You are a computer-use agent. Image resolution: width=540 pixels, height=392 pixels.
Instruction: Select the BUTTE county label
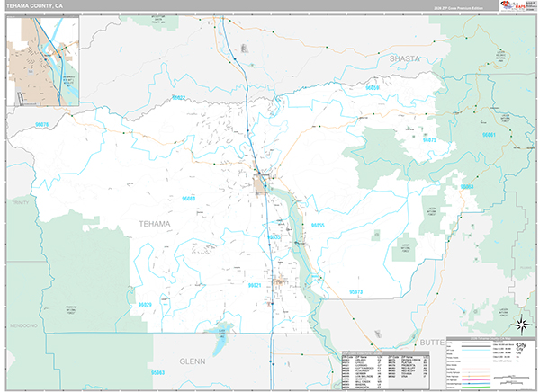[432, 343]
